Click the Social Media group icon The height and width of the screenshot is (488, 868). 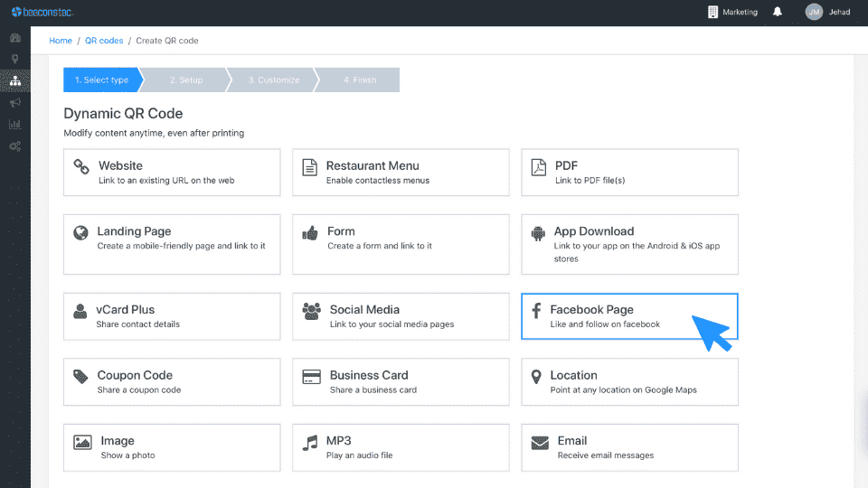312,311
